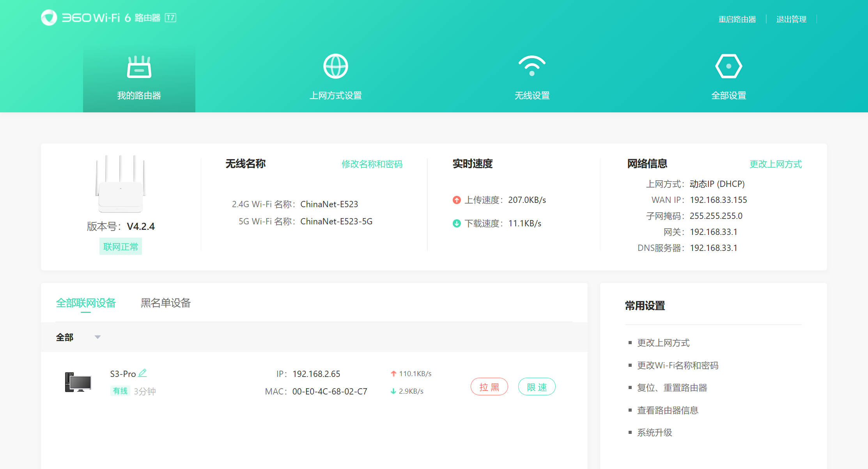This screenshot has height=469, width=868.
Task: Click the 修改名称和密码 link
Action: click(372, 164)
